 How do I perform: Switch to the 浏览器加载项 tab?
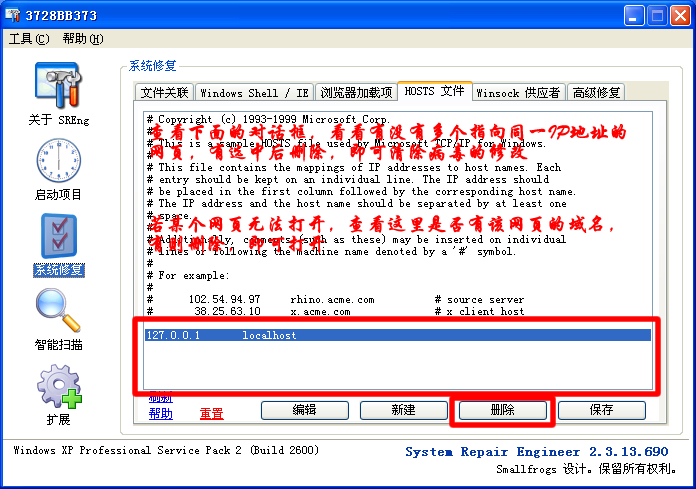tap(356, 92)
